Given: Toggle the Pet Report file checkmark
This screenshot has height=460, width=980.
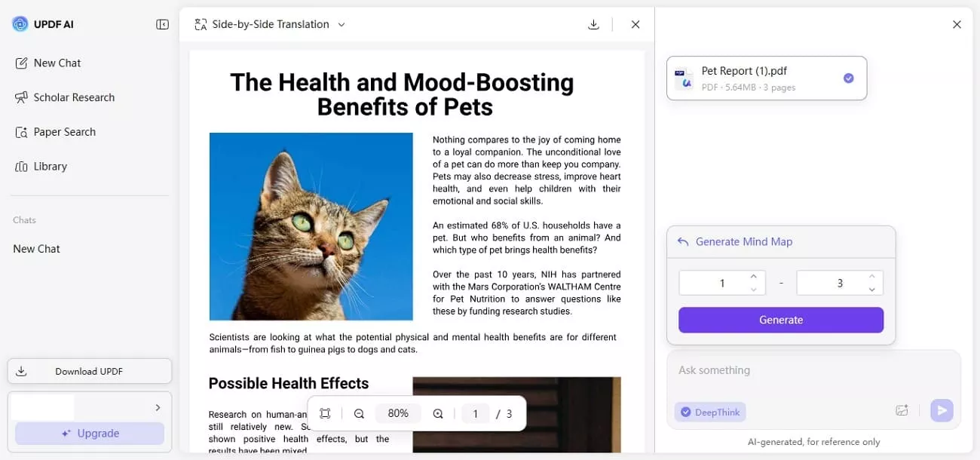Looking at the screenshot, I should 849,78.
